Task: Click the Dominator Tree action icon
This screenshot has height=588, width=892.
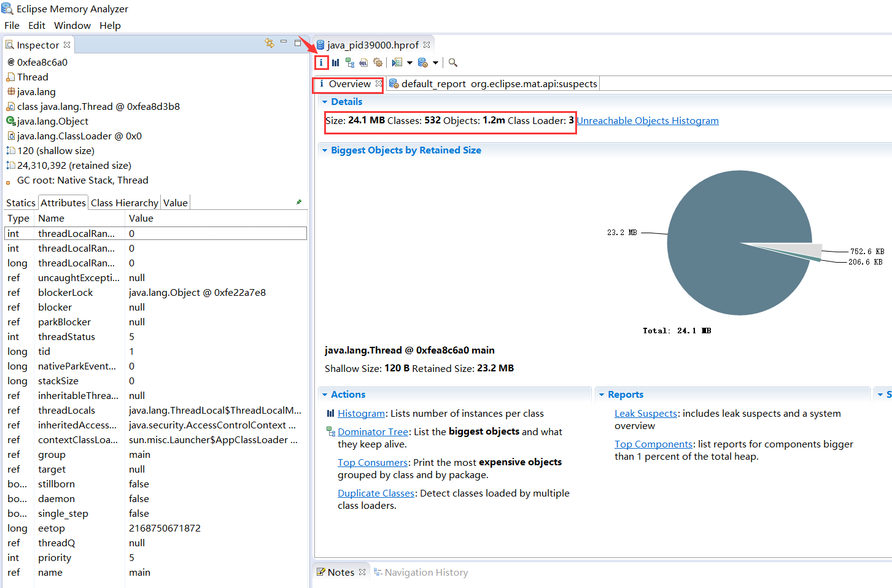Action: [331, 431]
